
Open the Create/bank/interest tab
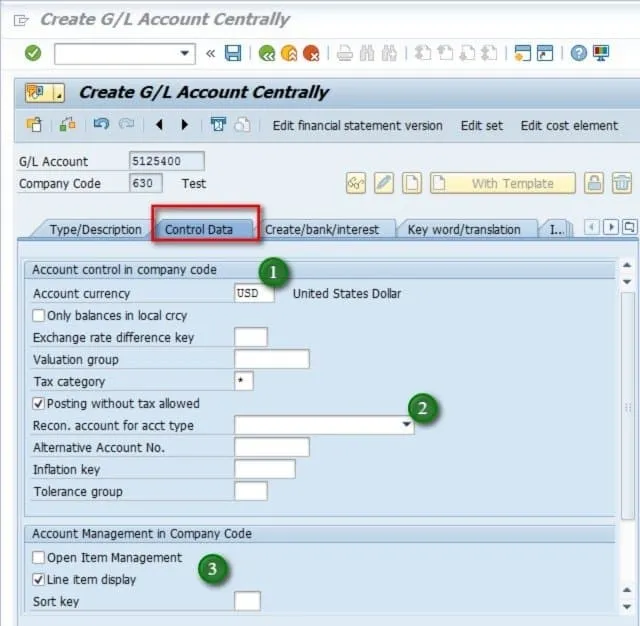[x=322, y=230]
